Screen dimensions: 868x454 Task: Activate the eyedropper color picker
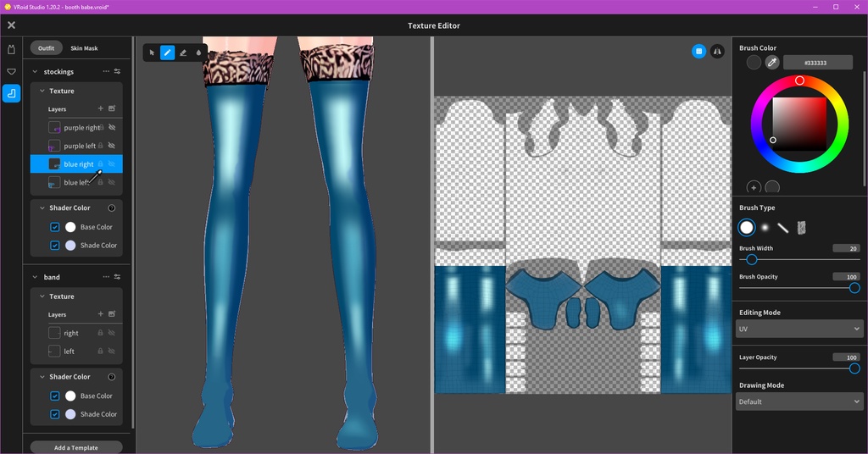pos(771,63)
